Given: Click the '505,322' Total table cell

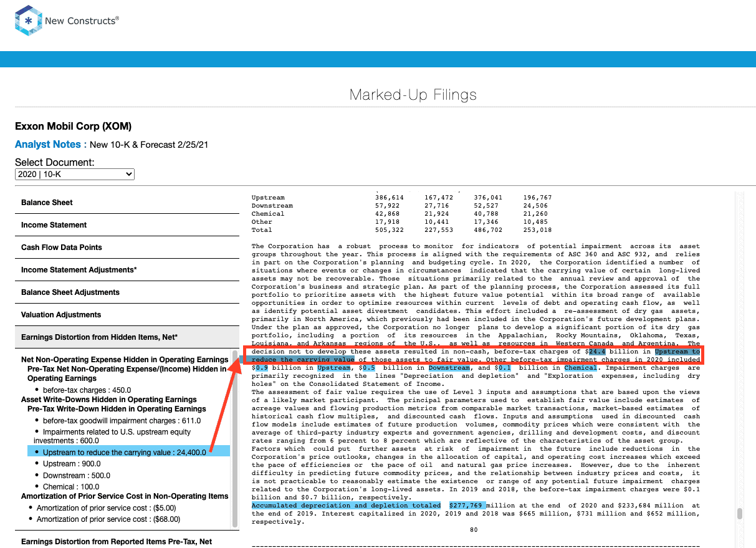Looking at the screenshot, I should (x=390, y=230).
